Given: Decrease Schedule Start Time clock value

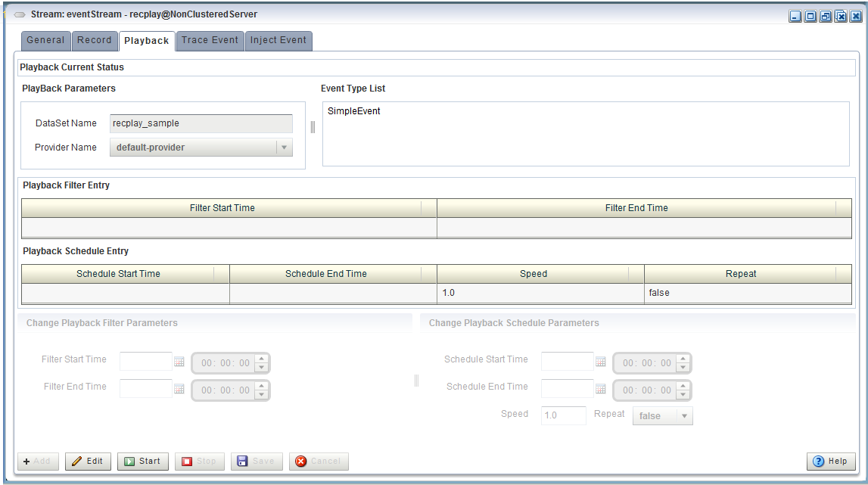Looking at the screenshot, I should (x=683, y=368).
